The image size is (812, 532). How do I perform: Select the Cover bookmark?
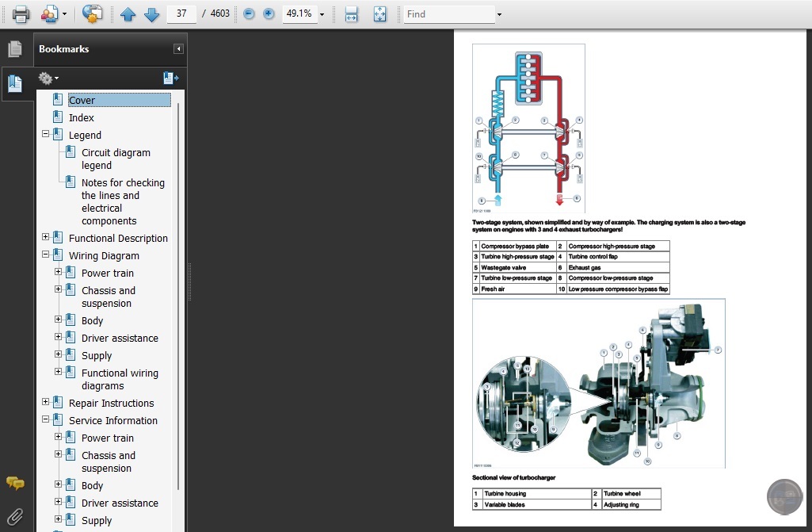pyautogui.click(x=119, y=100)
